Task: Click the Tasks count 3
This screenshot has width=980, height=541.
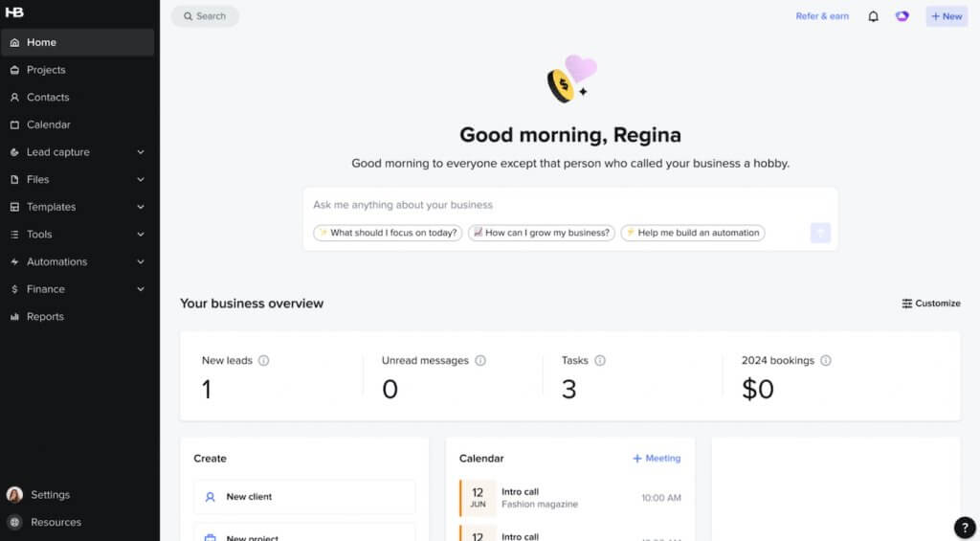Action: click(x=568, y=390)
